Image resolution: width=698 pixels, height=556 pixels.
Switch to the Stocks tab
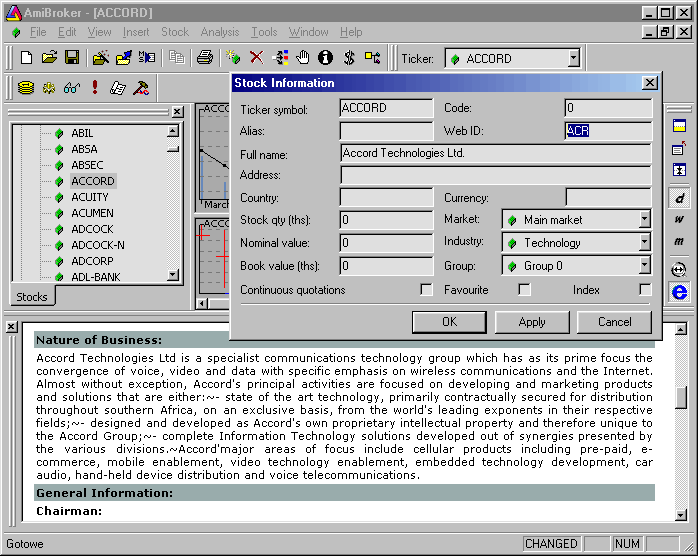32,297
